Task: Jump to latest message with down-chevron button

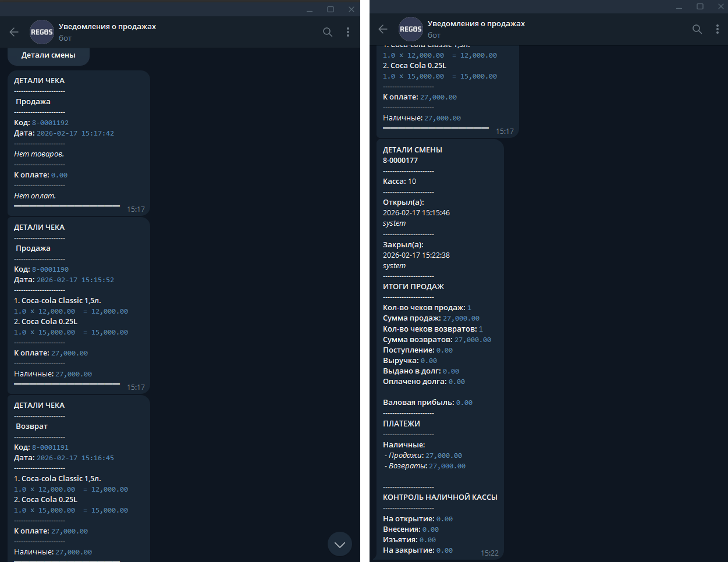Action: (x=340, y=545)
